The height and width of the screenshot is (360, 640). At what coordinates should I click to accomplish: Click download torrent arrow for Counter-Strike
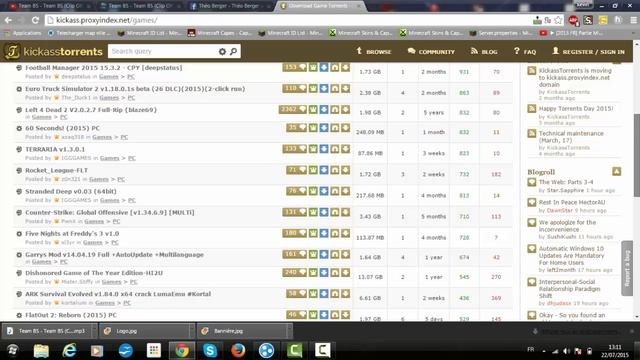tap(346, 212)
